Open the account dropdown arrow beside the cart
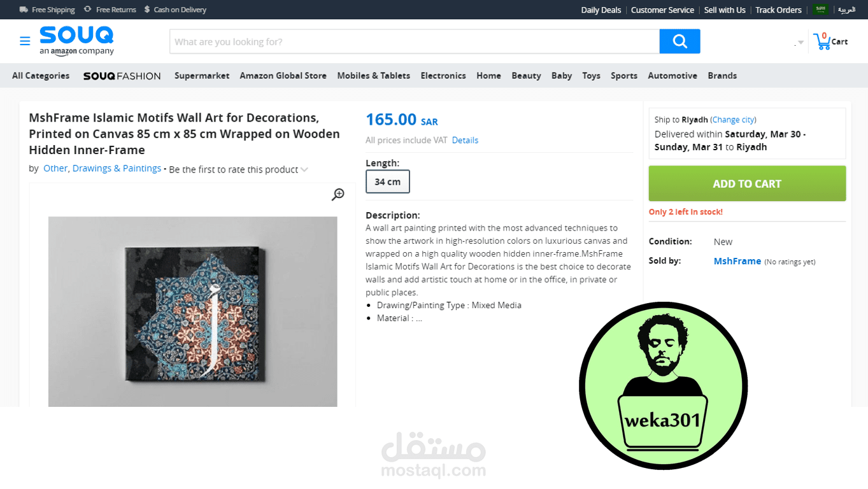The image size is (868, 489). [800, 43]
